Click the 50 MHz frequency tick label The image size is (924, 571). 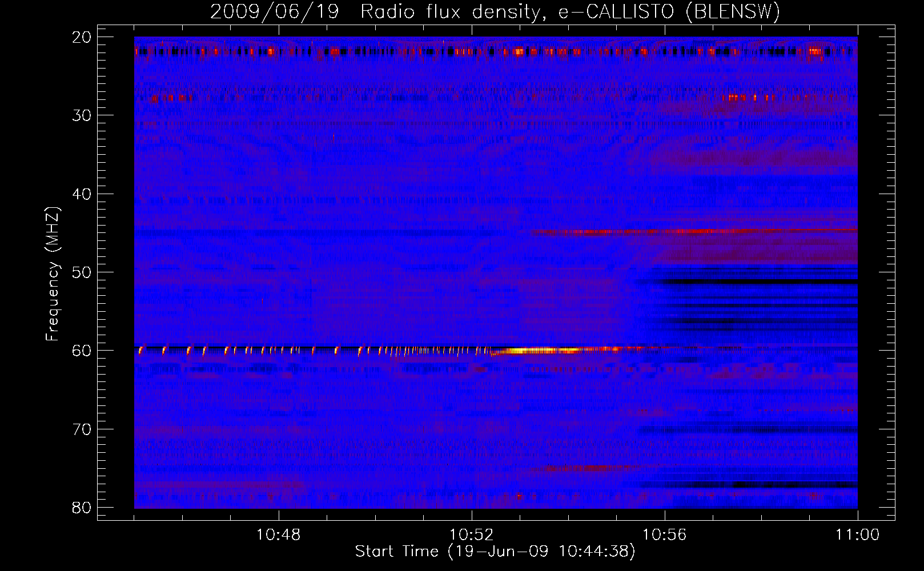[82, 272]
